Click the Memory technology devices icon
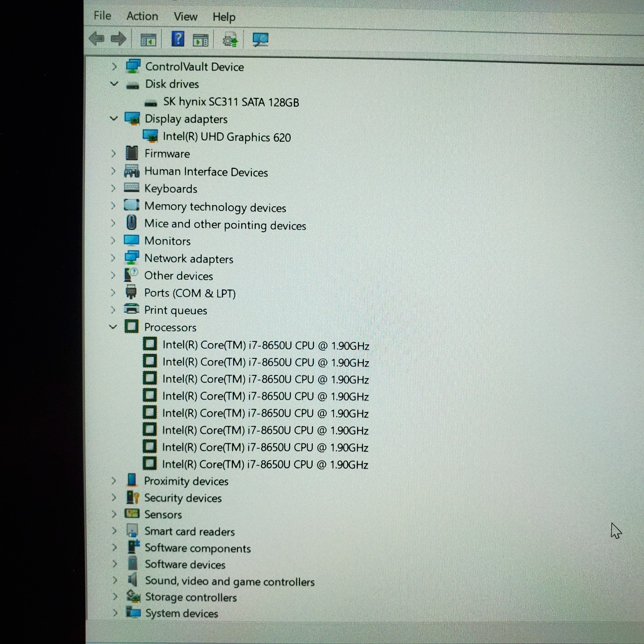This screenshot has height=644, width=644. point(132,205)
